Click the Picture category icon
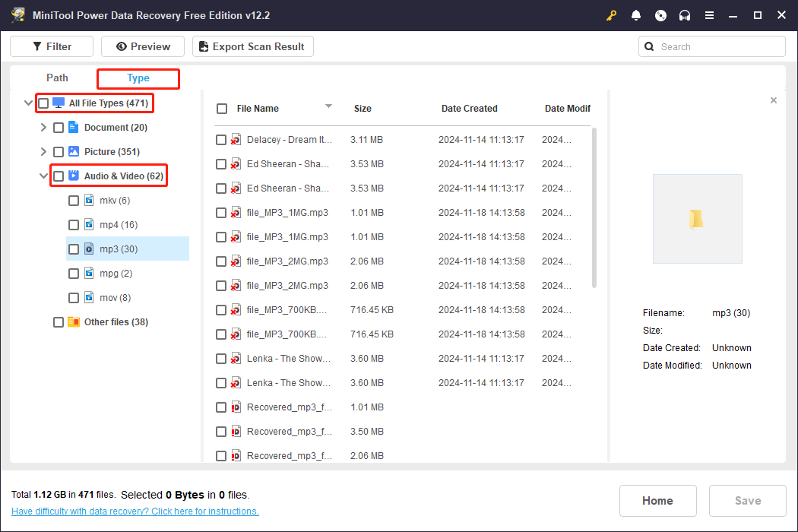The width and height of the screenshot is (798, 532). click(x=73, y=152)
